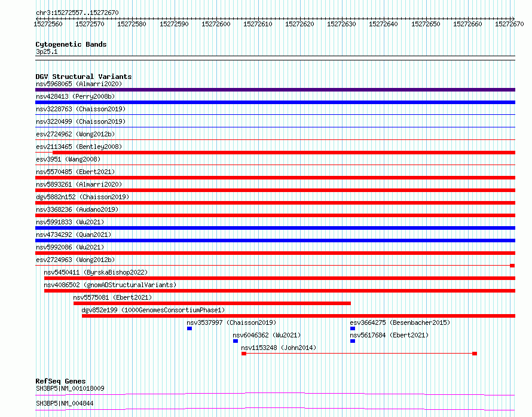Click ruler position 15272670

(x=509, y=24)
